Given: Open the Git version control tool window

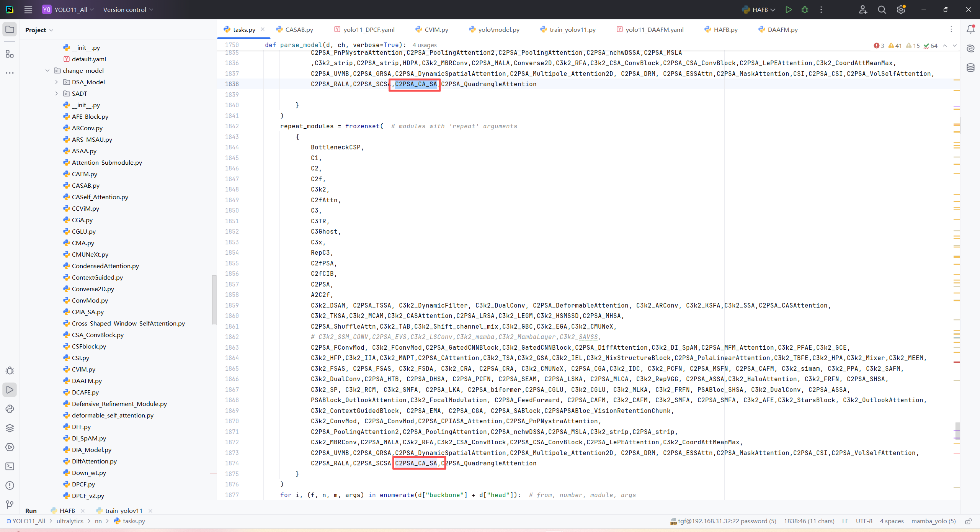Looking at the screenshot, I should click(10, 504).
